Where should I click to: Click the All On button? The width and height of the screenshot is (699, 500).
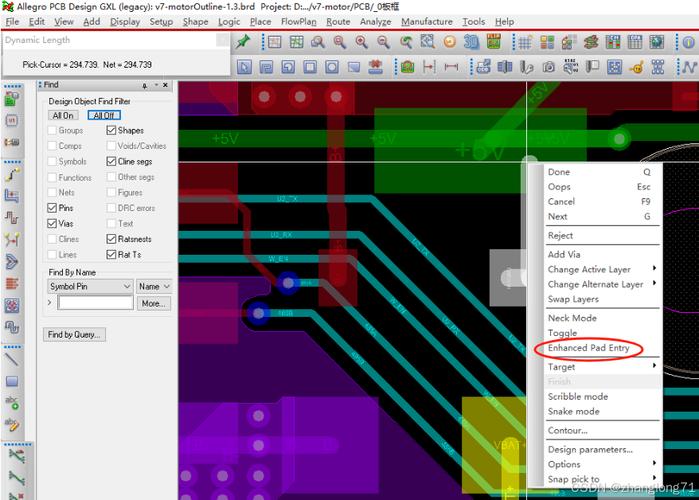[x=63, y=115]
